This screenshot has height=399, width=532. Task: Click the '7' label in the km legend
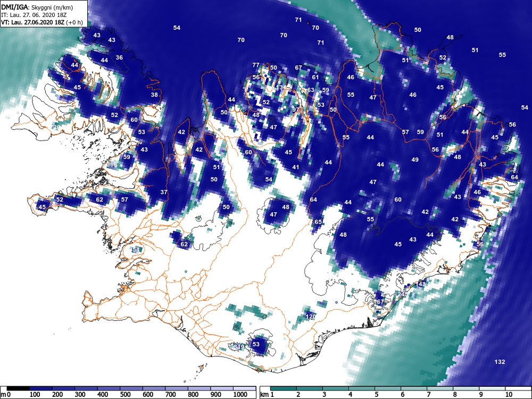coord(428,395)
